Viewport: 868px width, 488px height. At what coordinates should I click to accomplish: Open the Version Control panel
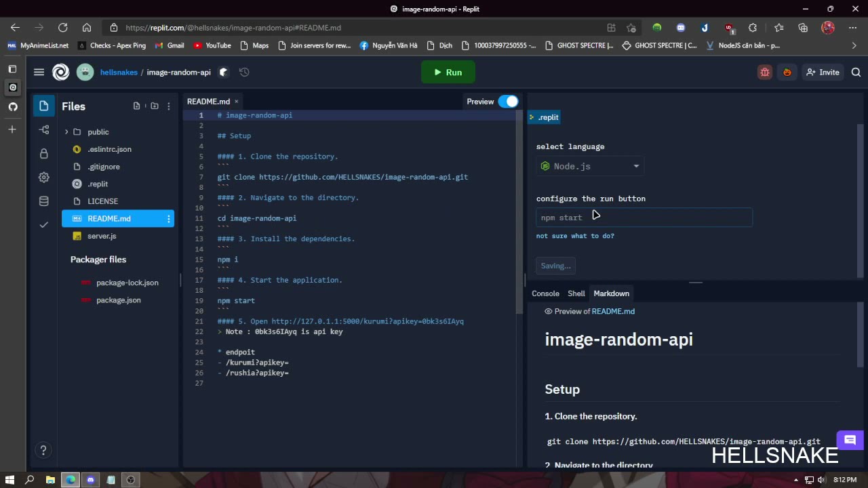tap(43, 129)
